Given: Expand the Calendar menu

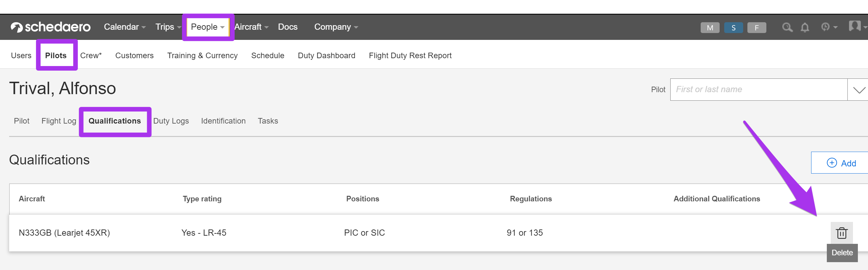Looking at the screenshot, I should pos(124,27).
